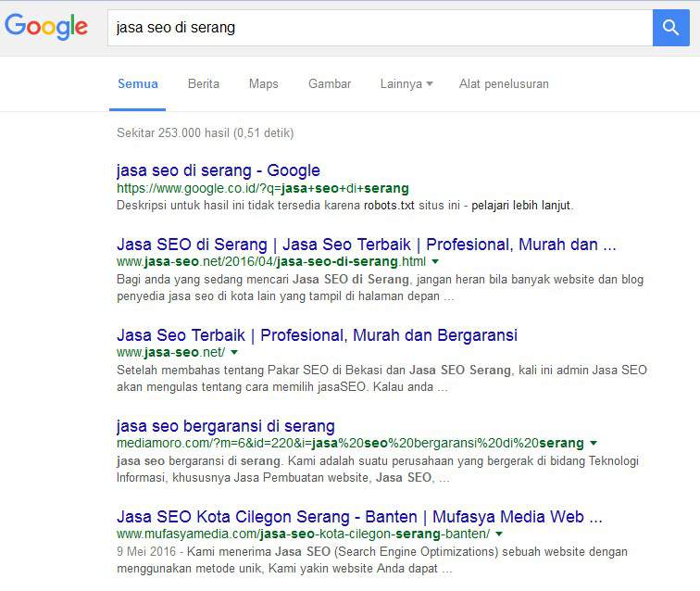The width and height of the screenshot is (700, 591).
Task: Click the snippet mentioning 'robots.txt'
Action: pos(344,206)
